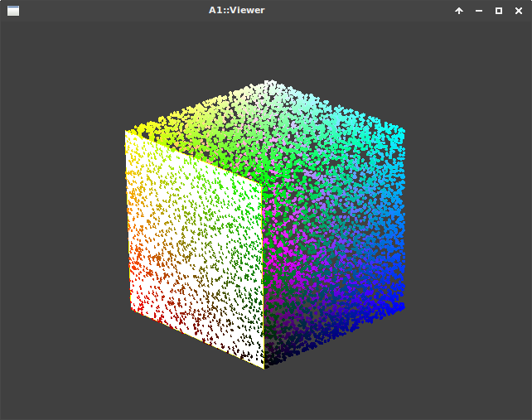Open the window menu icon in title bar

tap(13, 11)
